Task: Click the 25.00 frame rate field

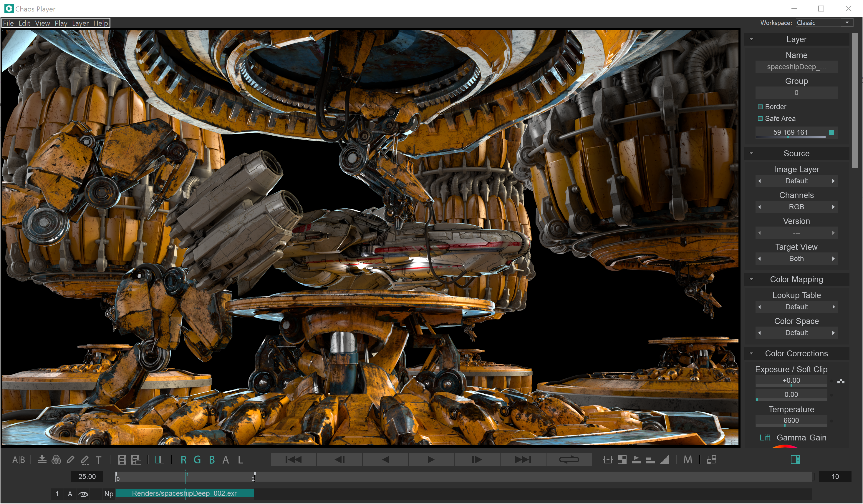Action: (x=87, y=477)
